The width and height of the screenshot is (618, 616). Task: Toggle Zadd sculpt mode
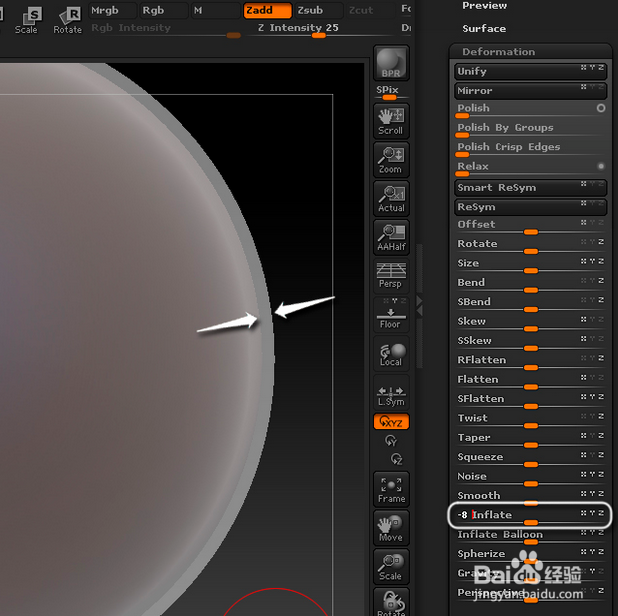coord(268,10)
